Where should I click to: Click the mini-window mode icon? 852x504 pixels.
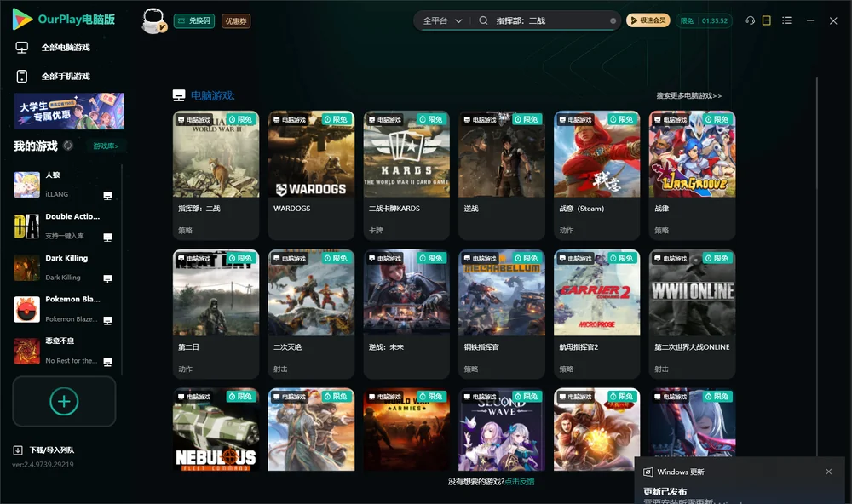767,20
